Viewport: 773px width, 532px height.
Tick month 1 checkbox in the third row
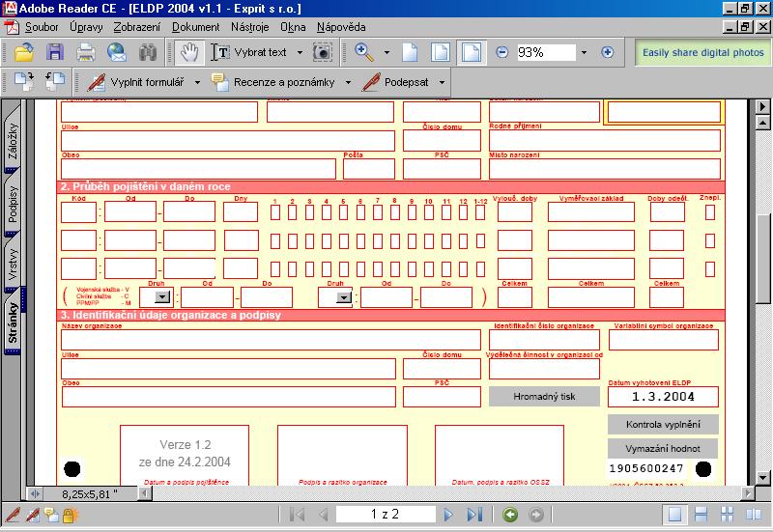(275, 269)
